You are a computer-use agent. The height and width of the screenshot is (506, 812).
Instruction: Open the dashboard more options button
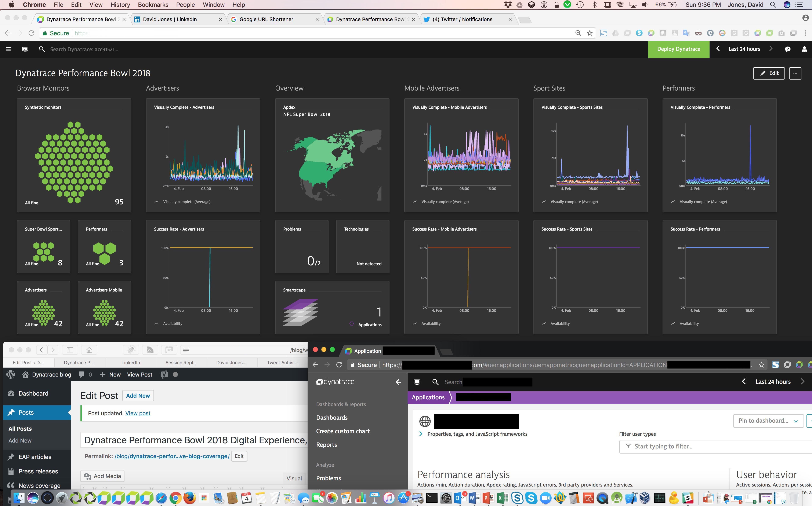click(795, 73)
